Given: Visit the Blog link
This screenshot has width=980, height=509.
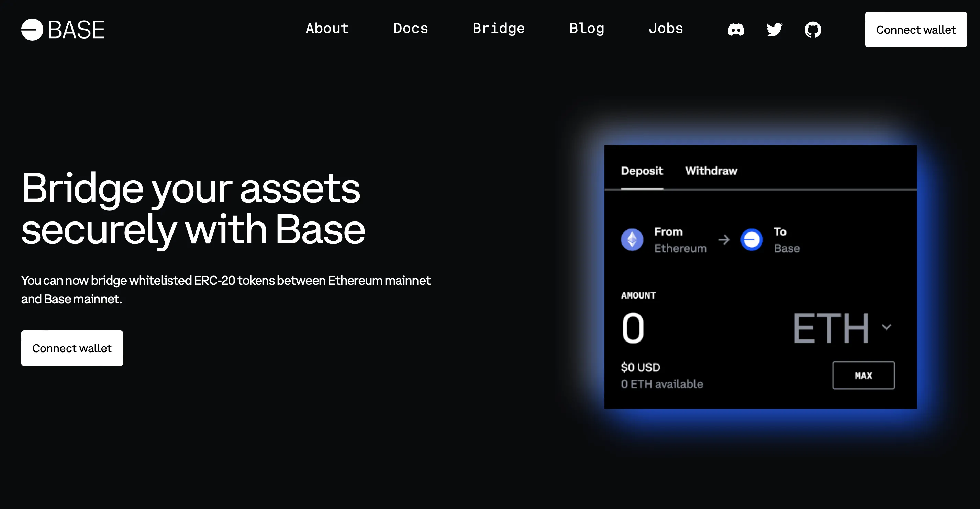Looking at the screenshot, I should [587, 29].
